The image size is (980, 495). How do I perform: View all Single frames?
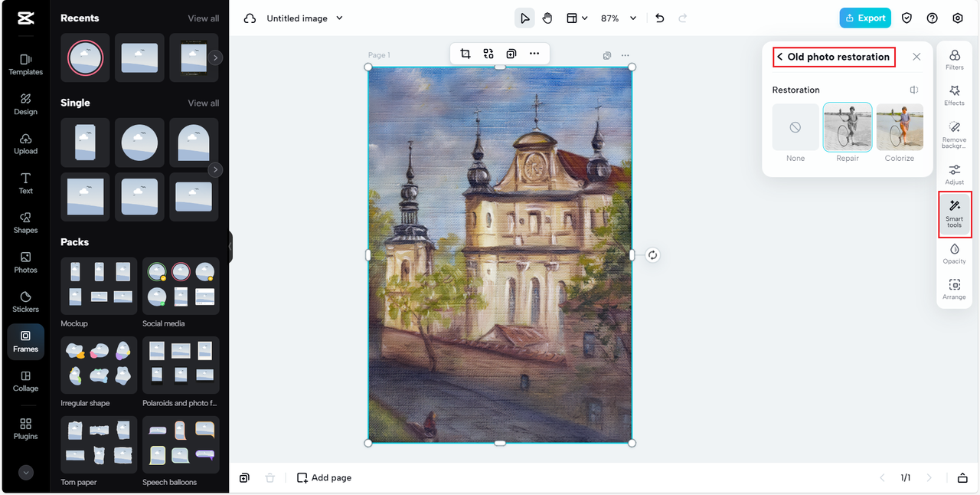point(203,103)
